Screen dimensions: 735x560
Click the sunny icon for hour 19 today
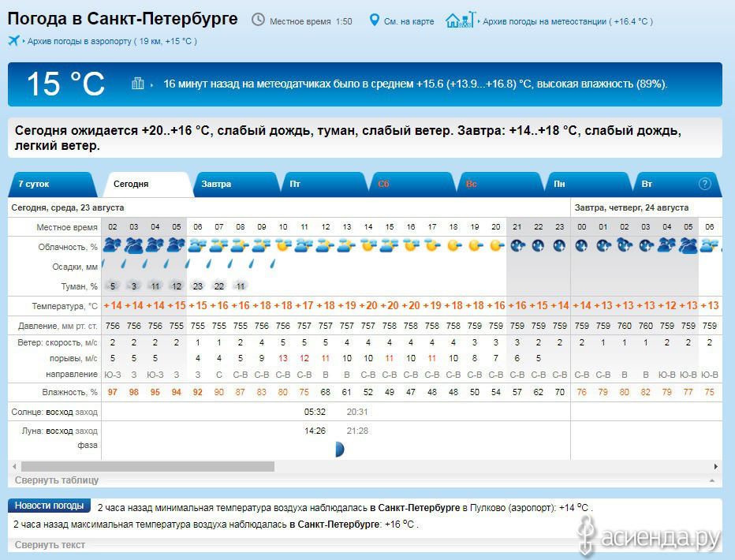click(x=475, y=245)
